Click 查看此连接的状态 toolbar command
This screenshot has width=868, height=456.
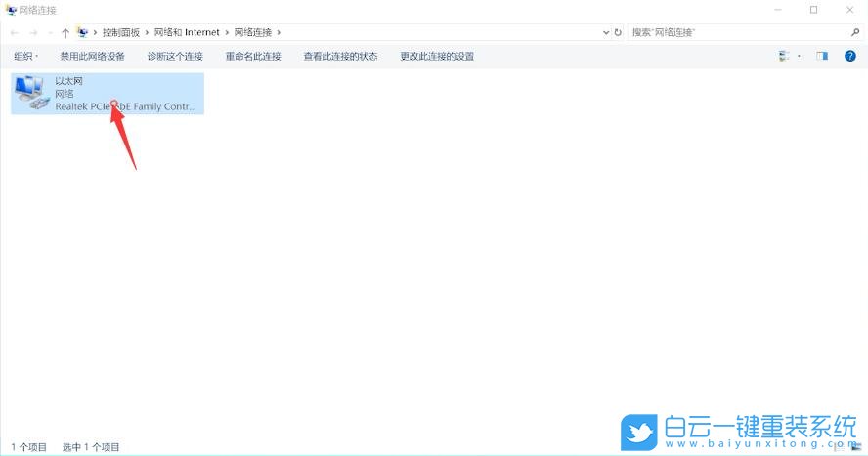tap(340, 56)
